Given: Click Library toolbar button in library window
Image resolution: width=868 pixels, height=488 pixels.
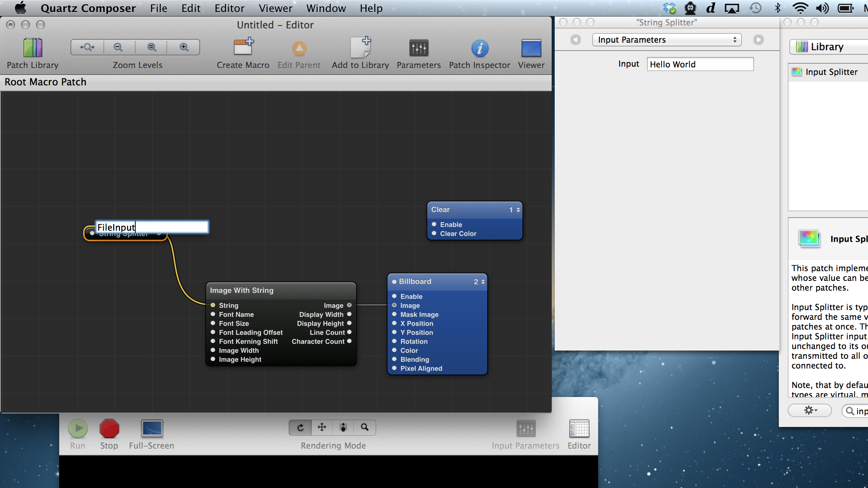Looking at the screenshot, I should tap(829, 47).
